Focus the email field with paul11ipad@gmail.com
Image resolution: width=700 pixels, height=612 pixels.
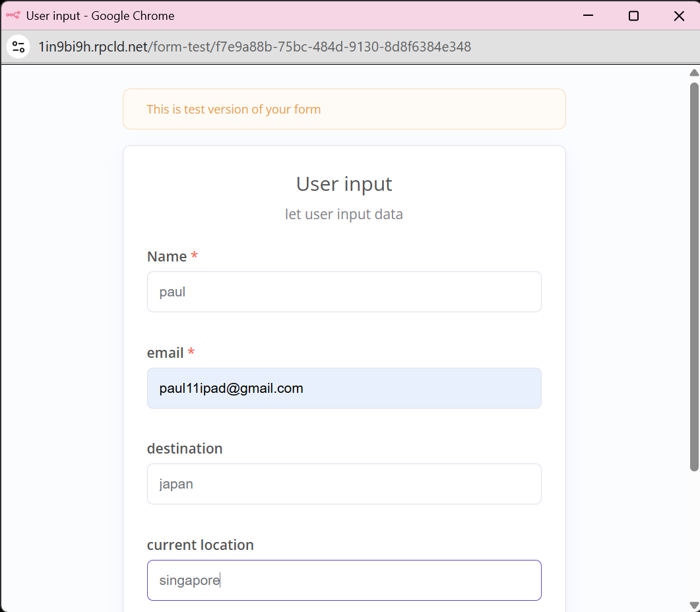[344, 388]
